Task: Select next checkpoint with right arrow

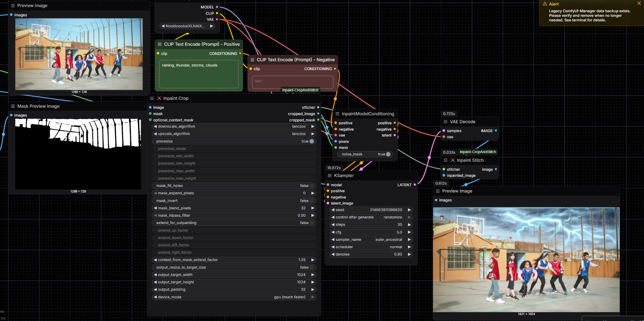Action: click(x=212, y=26)
